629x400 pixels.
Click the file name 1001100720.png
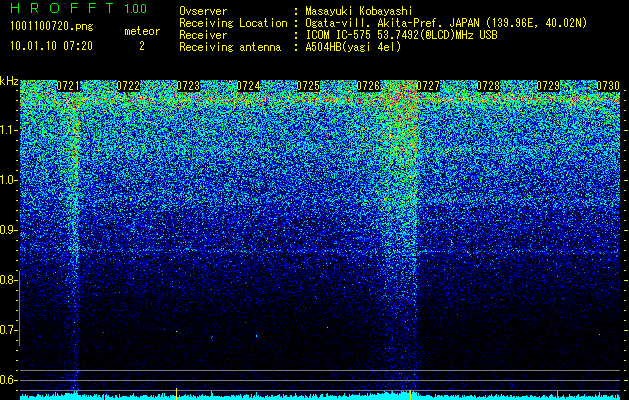point(52,27)
